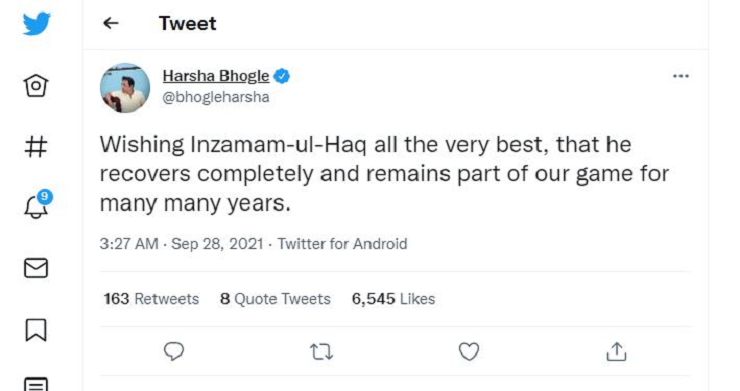Open the Home icon in sidebar

36,86
